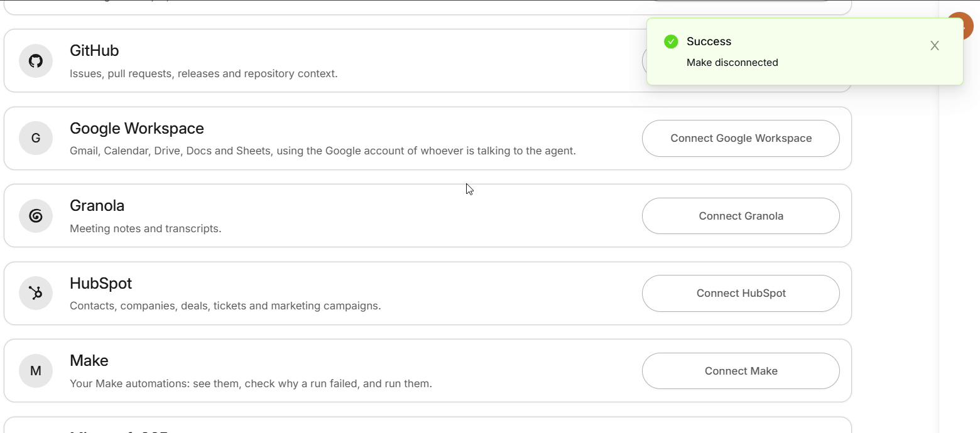Click the Connect Make button

pos(741,371)
